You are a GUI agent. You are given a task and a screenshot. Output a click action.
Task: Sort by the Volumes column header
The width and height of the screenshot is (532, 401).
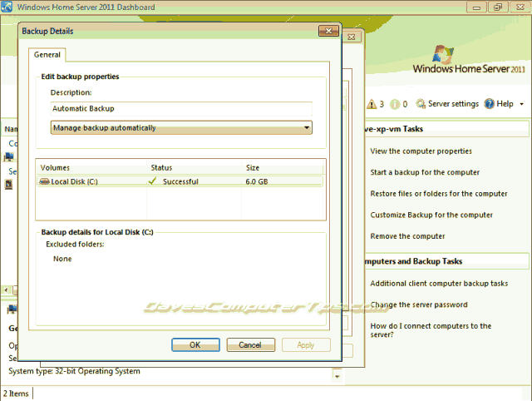[91, 168]
